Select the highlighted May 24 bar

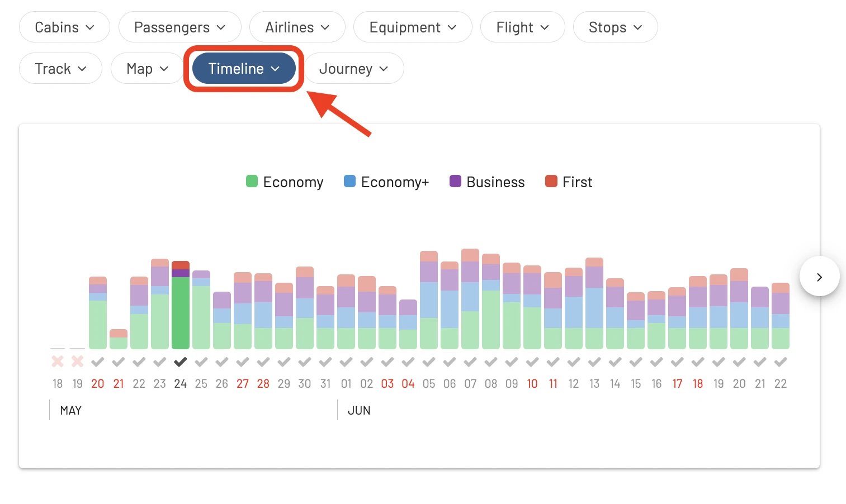(180, 305)
